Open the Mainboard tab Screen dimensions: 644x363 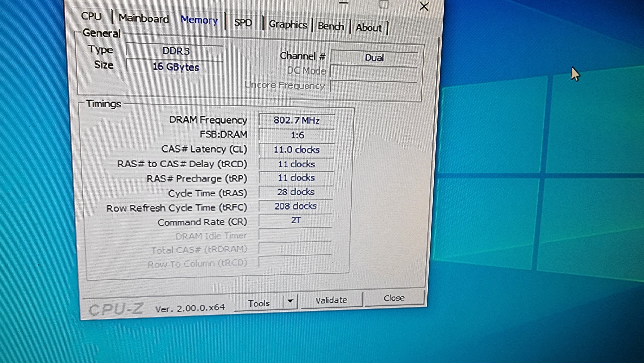pos(144,19)
